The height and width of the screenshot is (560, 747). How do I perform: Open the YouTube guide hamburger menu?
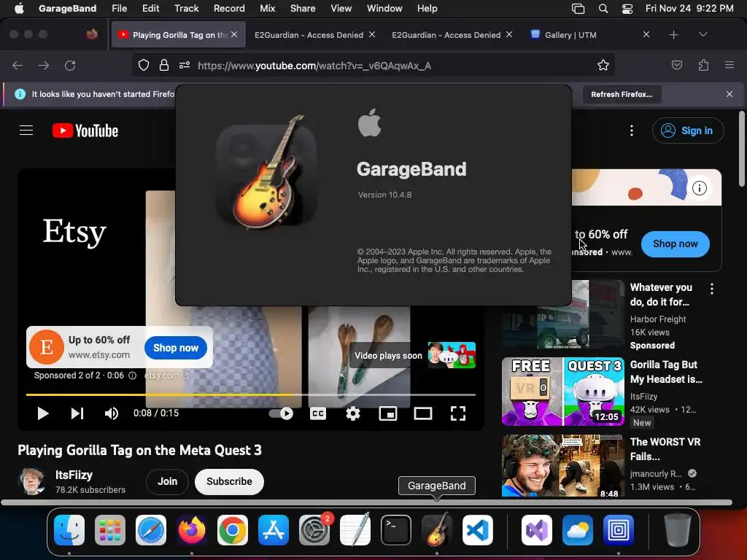pos(26,131)
